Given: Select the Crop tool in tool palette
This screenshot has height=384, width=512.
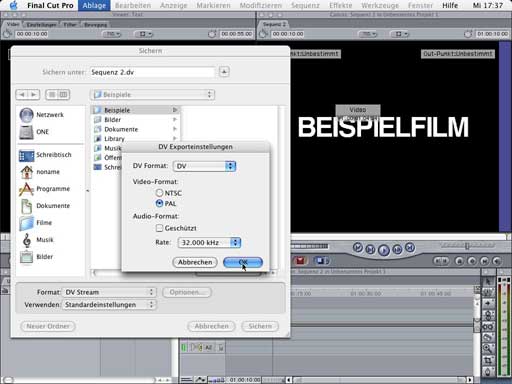Looking at the screenshot, I should [488, 361].
